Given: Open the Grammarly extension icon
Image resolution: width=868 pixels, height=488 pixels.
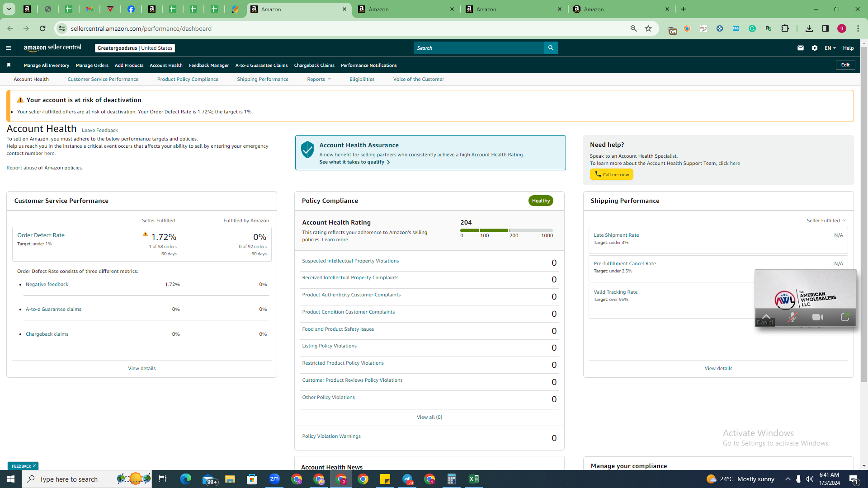Looking at the screenshot, I should pos(752,28).
